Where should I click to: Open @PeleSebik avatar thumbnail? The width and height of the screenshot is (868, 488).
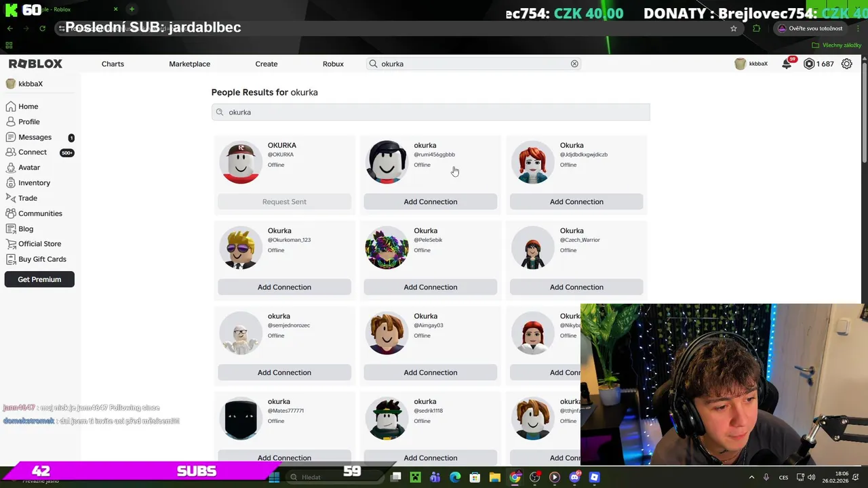coord(387,247)
